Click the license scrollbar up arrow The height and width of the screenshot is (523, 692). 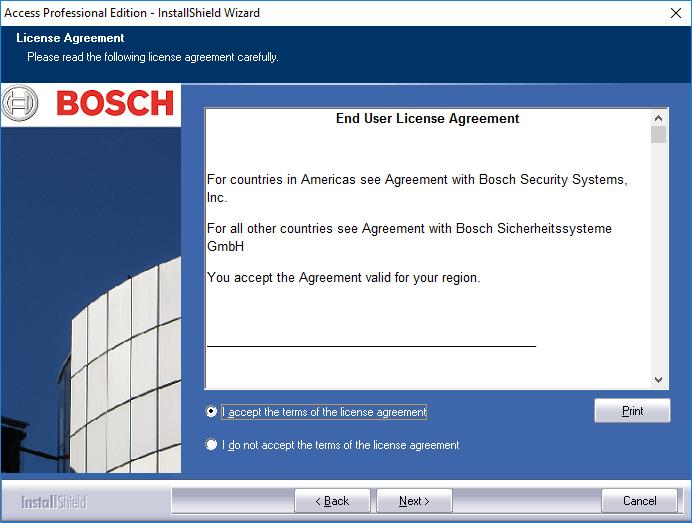click(658, 118)
